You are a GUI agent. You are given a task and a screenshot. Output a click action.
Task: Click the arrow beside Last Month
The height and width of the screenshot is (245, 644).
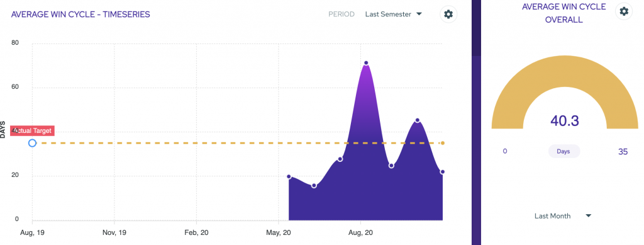pos(588,215)
